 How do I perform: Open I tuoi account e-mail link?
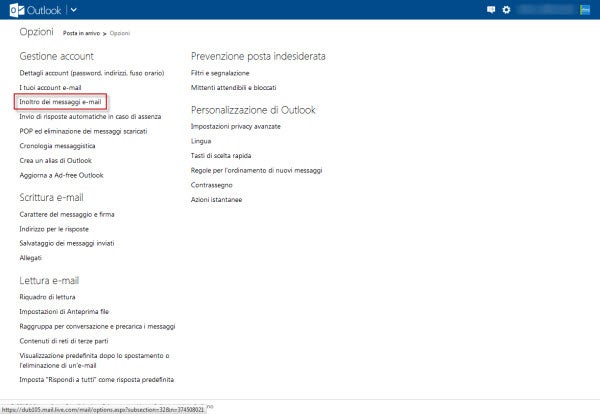pyautogui.click(x=50, y=88)
